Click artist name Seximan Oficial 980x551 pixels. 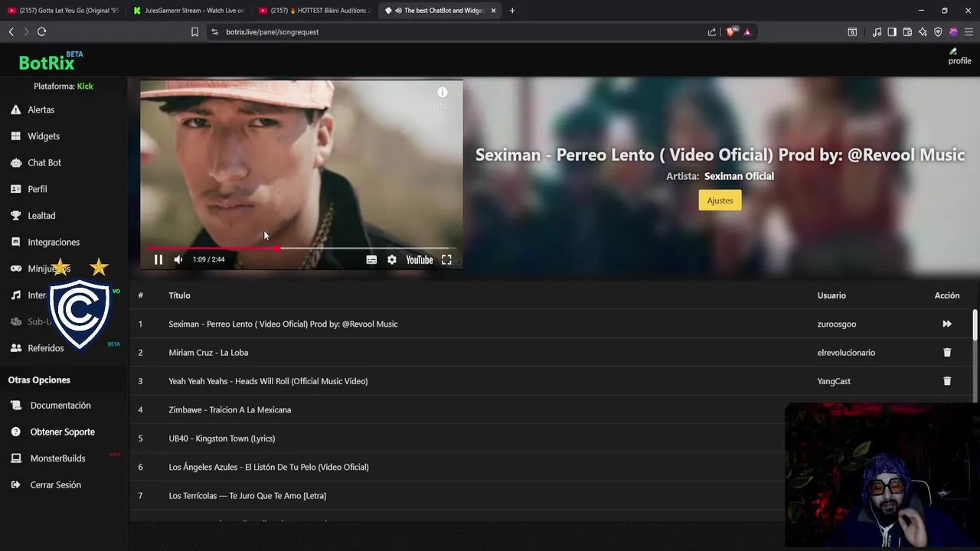click(739, 176)
